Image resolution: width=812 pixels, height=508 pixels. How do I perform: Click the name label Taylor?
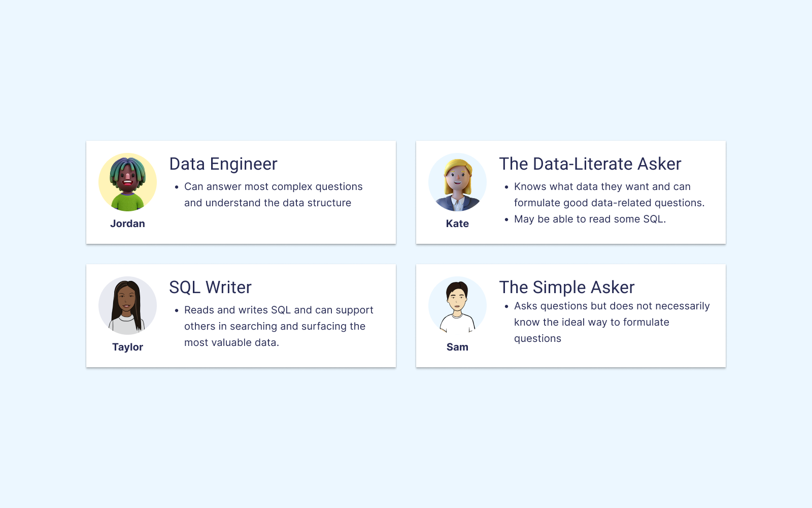127,347
